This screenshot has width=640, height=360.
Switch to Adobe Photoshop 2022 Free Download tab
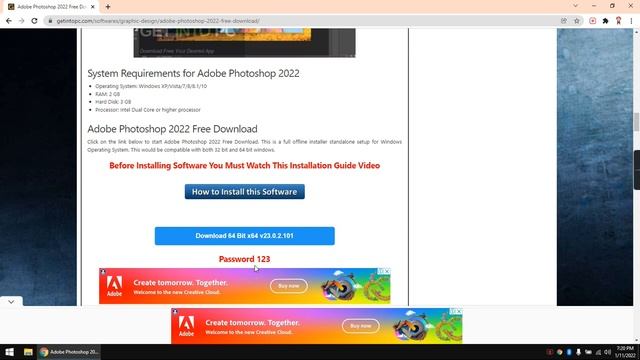pyautogui.click(x=51, y=7)
